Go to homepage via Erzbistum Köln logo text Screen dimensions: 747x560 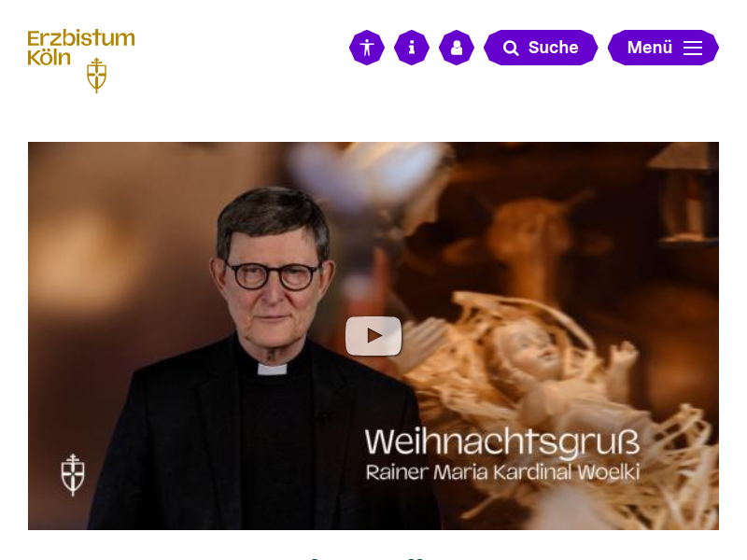pos(81,48)
